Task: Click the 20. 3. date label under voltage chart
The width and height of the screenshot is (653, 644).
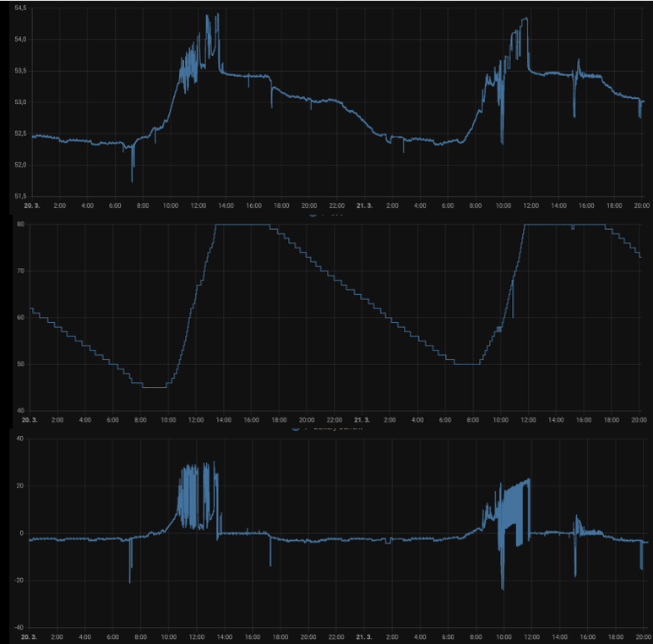Action: (x=32, y=205)
